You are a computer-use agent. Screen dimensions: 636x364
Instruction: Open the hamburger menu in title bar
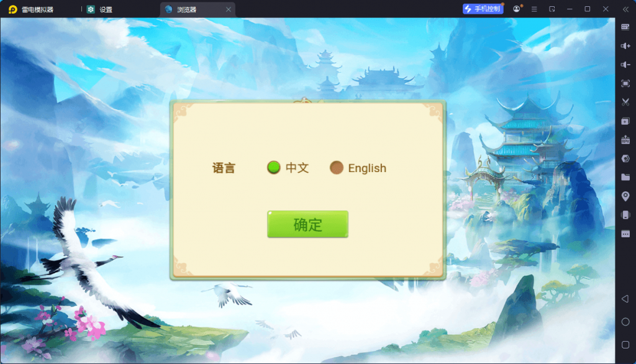point(534,9)
